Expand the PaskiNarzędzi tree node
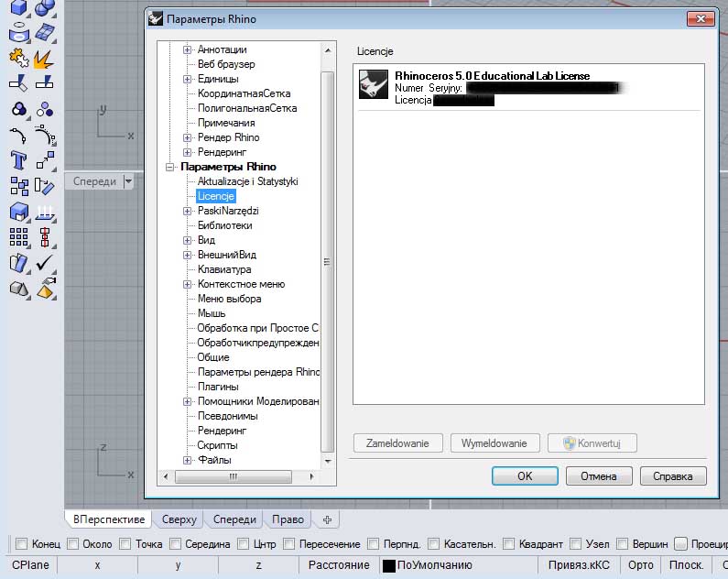The width and height of the screenshot is (728, 579). coord(187,211)
